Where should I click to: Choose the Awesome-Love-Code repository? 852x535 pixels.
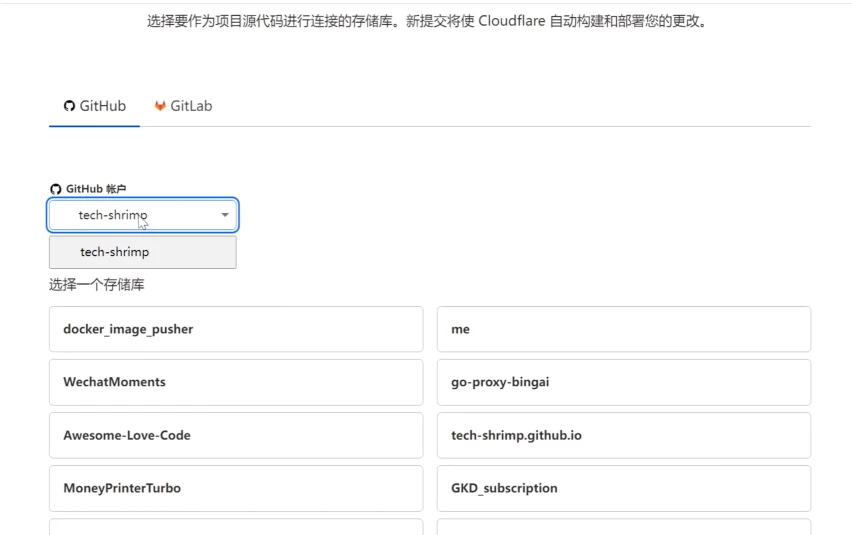coord(236,435)
